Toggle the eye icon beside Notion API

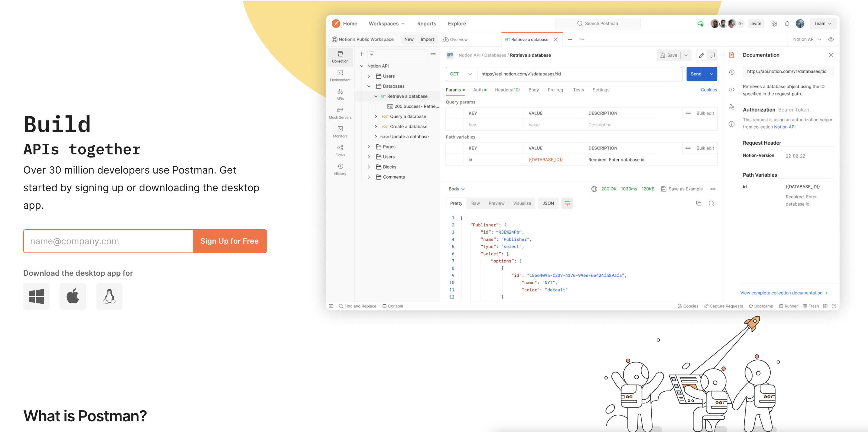[831, 39]
